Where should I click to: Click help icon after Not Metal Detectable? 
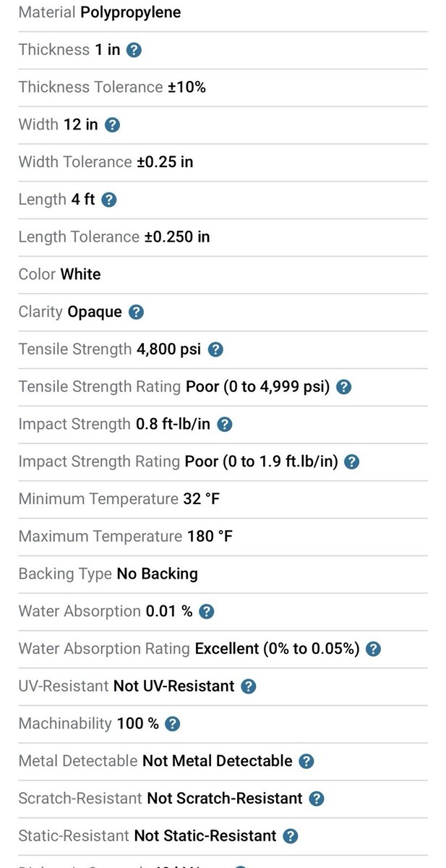point(306,761)
